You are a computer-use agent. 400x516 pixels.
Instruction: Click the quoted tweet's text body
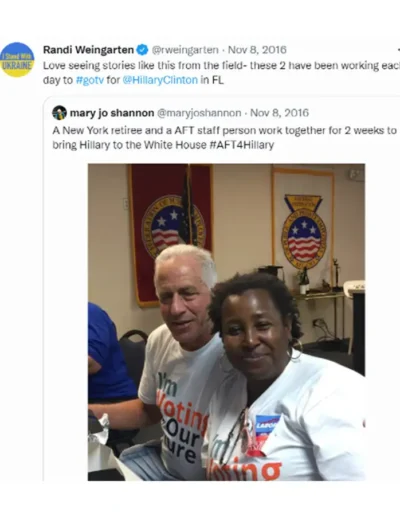(x=224, y=138)
